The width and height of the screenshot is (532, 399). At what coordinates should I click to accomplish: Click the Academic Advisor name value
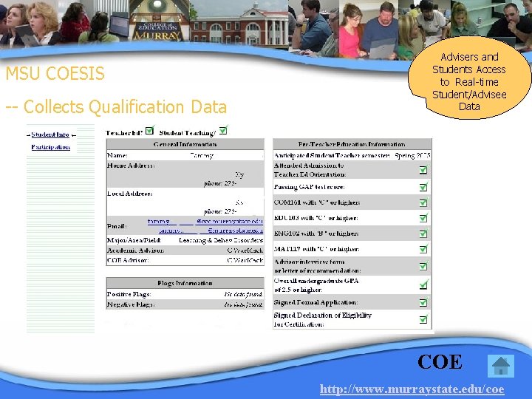(245, 250)
